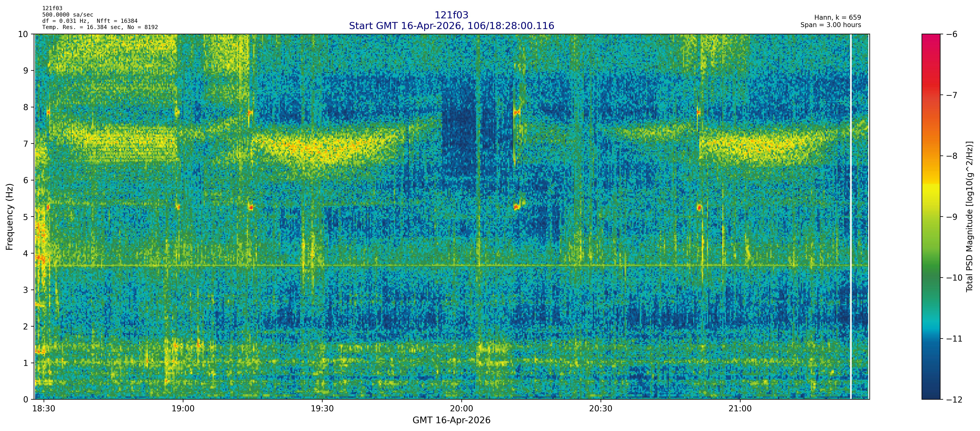Click the '500.0000 sa/sec' header text
980x431 pixels.
click(x=67, y=15)
